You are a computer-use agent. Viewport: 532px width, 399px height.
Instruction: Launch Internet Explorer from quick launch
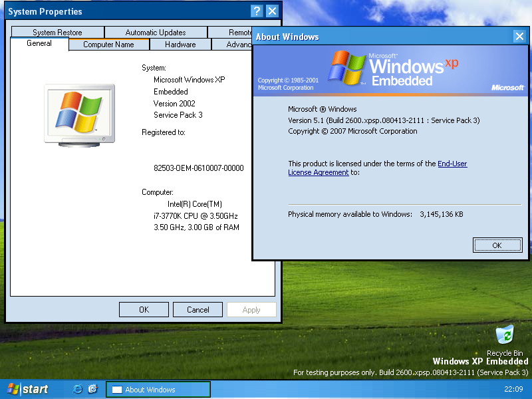click(78, 389)
